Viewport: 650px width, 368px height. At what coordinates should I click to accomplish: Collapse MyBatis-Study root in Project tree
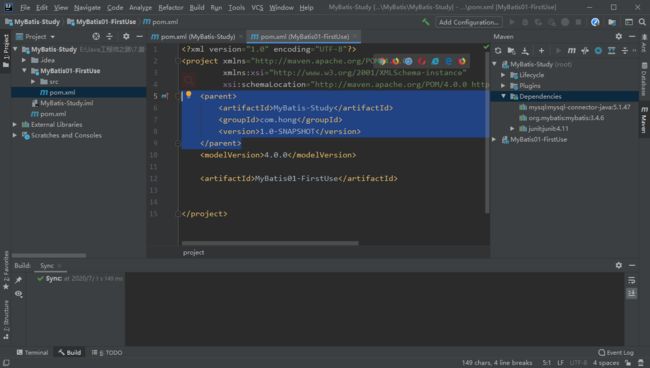(x=15, y=49)
